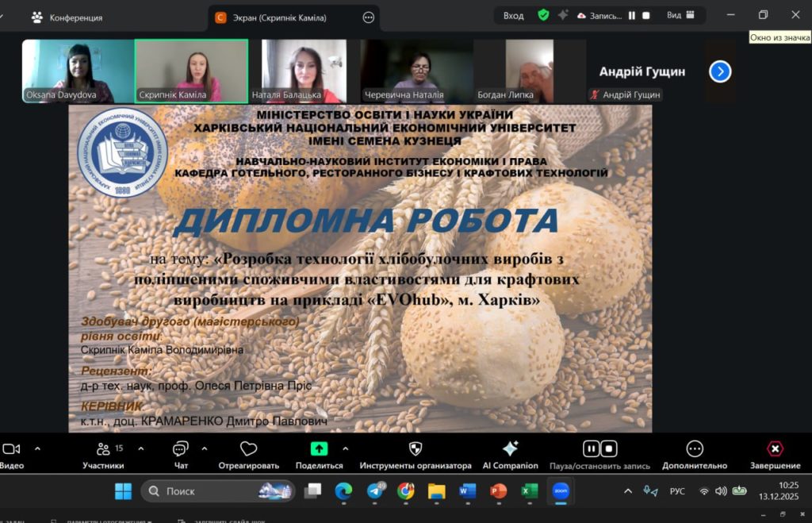Click the red Завершение end meeting icon

coord(775,449)
